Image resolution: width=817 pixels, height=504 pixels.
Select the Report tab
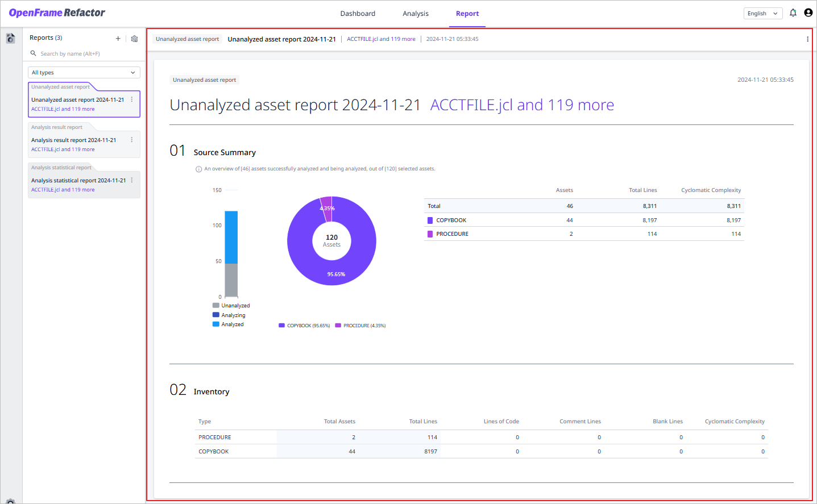click(x=467, y=14)
